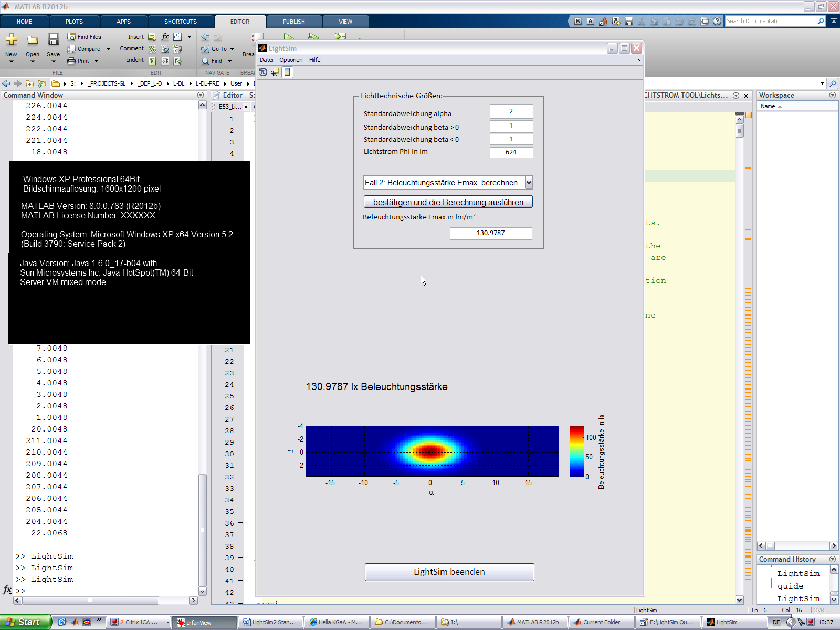
Task: Click the Lichtstrom Phi input field
Action: [511, 152]
